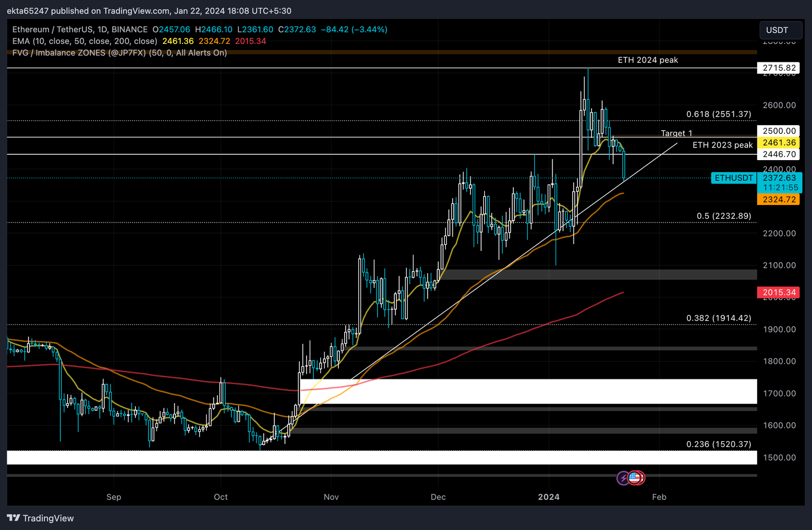Click the BINANCE exchange label

(x=130, y=30)
